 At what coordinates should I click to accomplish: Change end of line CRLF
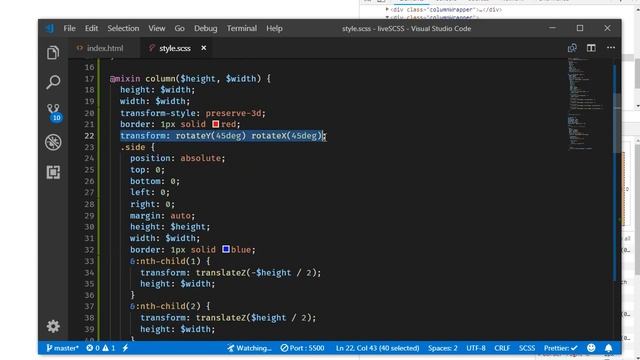pos(502,348)
